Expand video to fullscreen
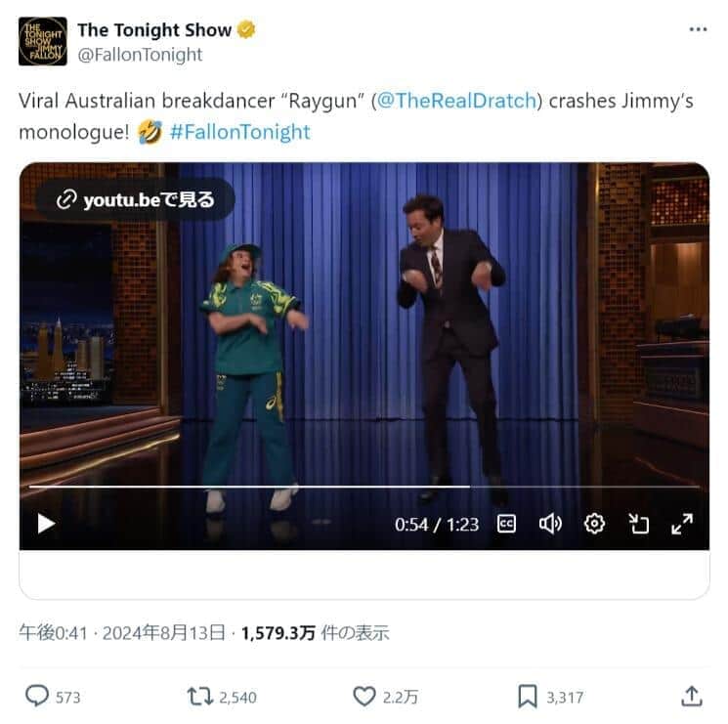This screenshot has height=724, width=728. (x=682, y=524)
